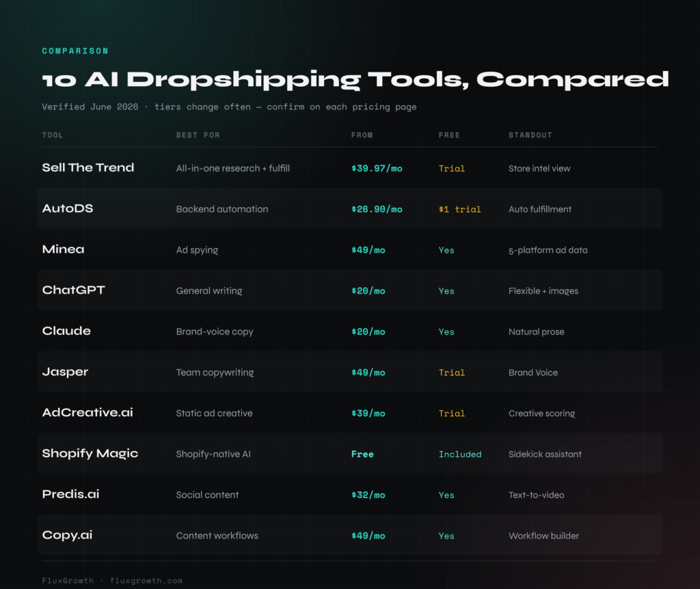
Task: Click 'Store intel view' cell
Action: point(539,169)
